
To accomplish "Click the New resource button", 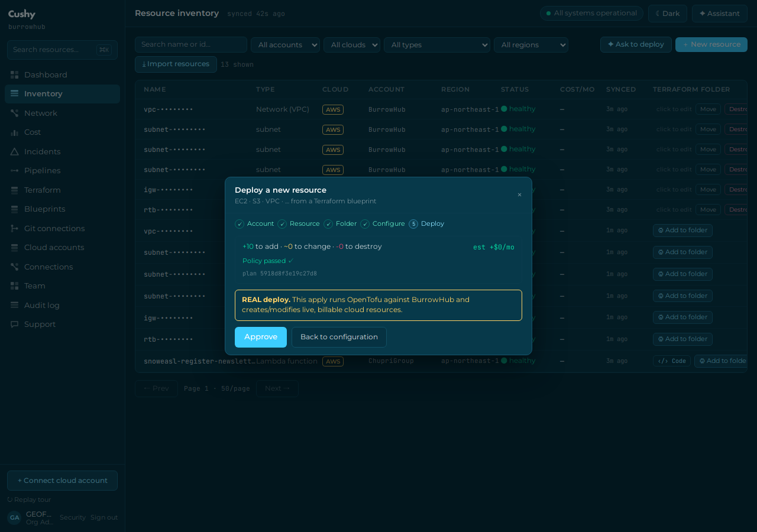I will (711, 44).
